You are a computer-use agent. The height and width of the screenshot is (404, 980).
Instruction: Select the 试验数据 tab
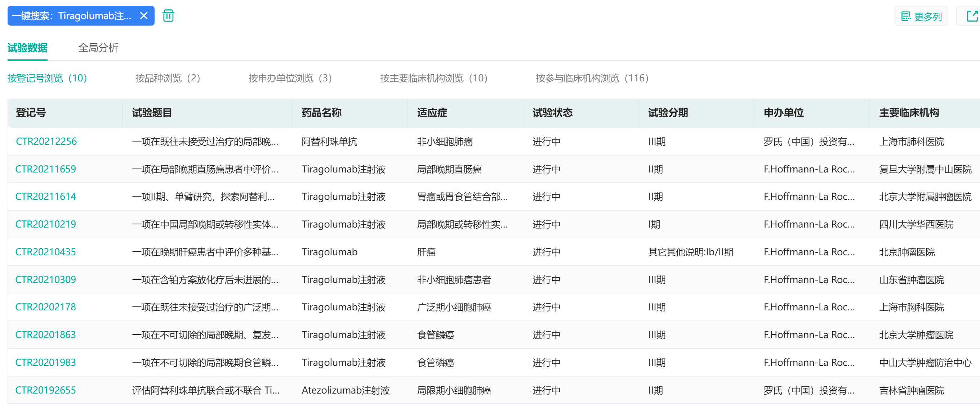tap(27, 48)
